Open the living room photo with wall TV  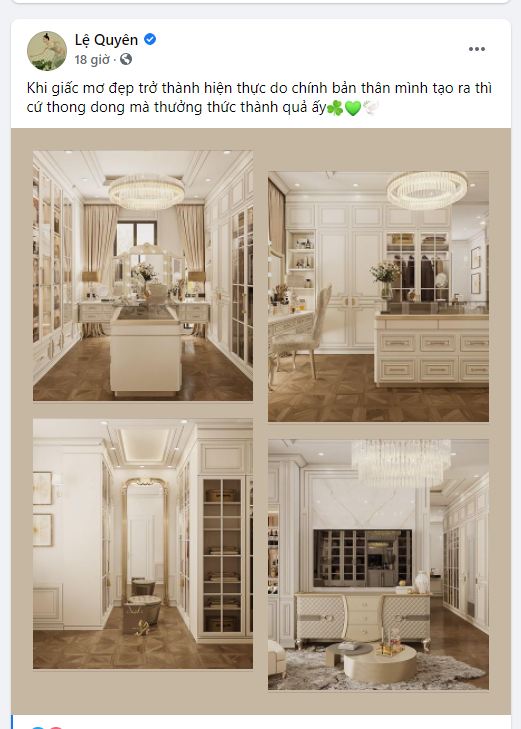pyautogui.click(x=378, y=564)
